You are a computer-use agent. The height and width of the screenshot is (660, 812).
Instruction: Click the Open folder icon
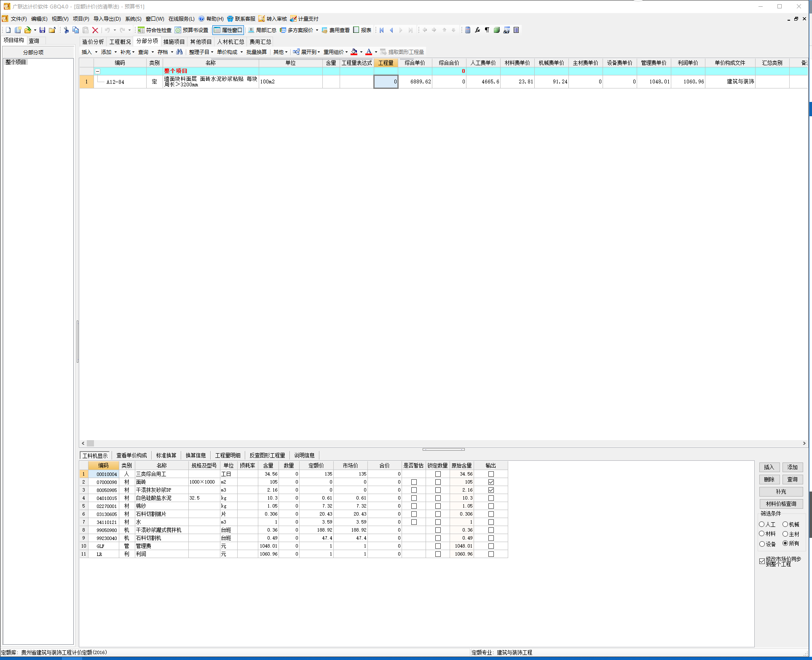tap(27, 30)
